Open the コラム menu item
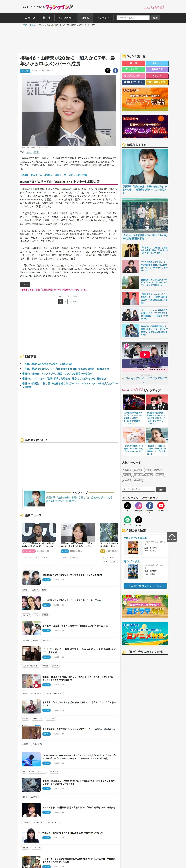Image resolution: width=186 pixels, height=868 pixels. (85, 18)
